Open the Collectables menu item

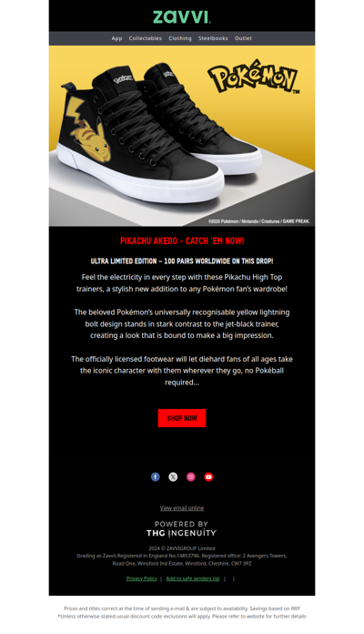pyautogui.click(x=146, y=38)
